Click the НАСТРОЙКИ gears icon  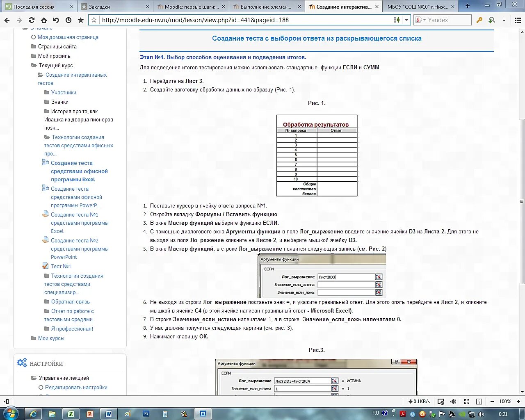point(22,363)
